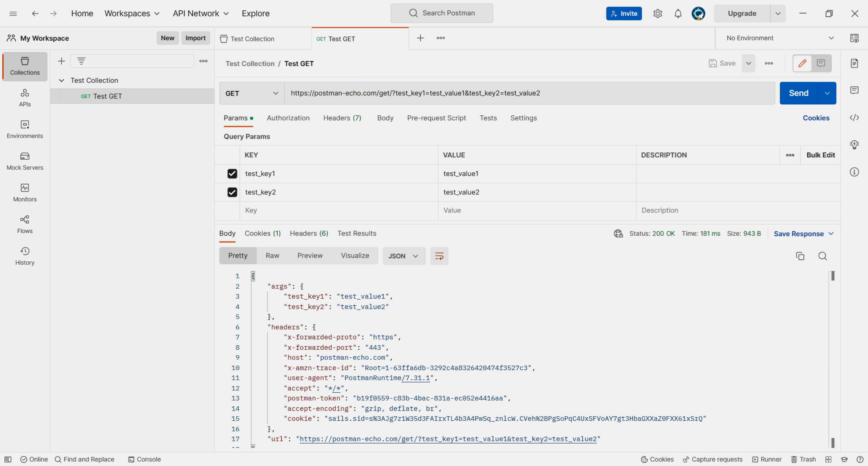Open the notifications bell icon
The width and height of the screenshot is (868, 466).
click(x=677, y=14)
